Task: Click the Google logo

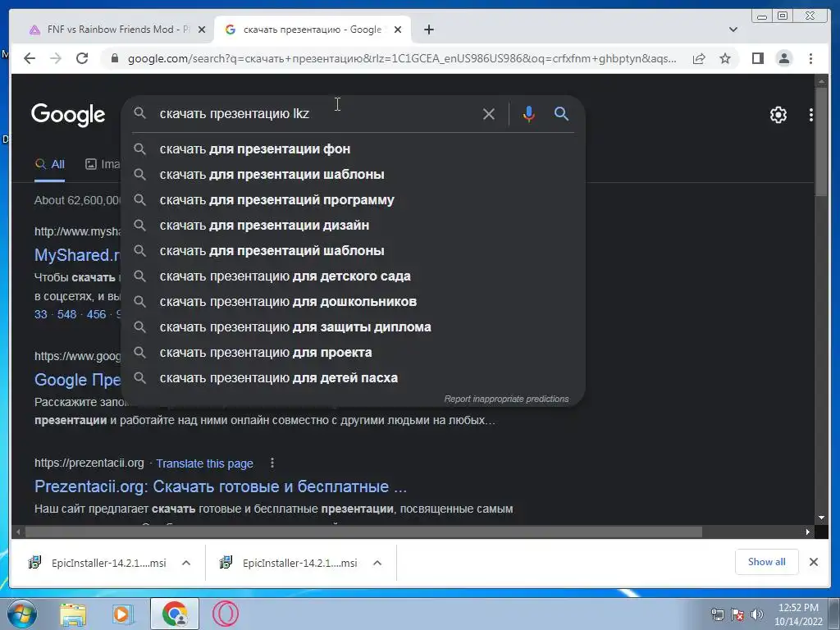Action: click(x=68, y=115)
